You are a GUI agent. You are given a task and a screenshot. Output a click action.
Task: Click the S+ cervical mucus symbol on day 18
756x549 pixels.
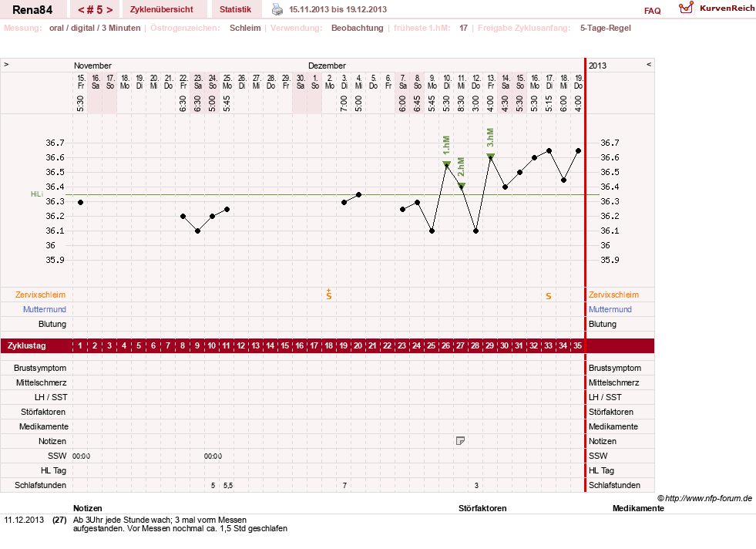[329, 295]
